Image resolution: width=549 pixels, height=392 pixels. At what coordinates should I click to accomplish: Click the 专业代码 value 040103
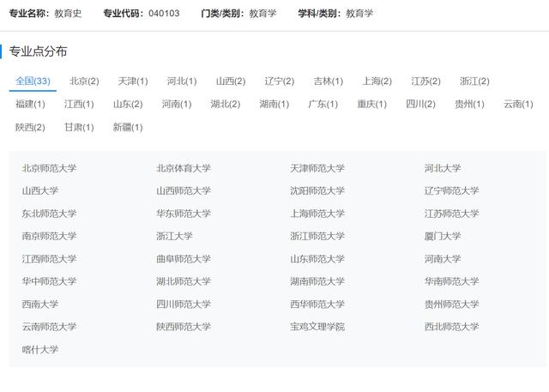point(164,14)
